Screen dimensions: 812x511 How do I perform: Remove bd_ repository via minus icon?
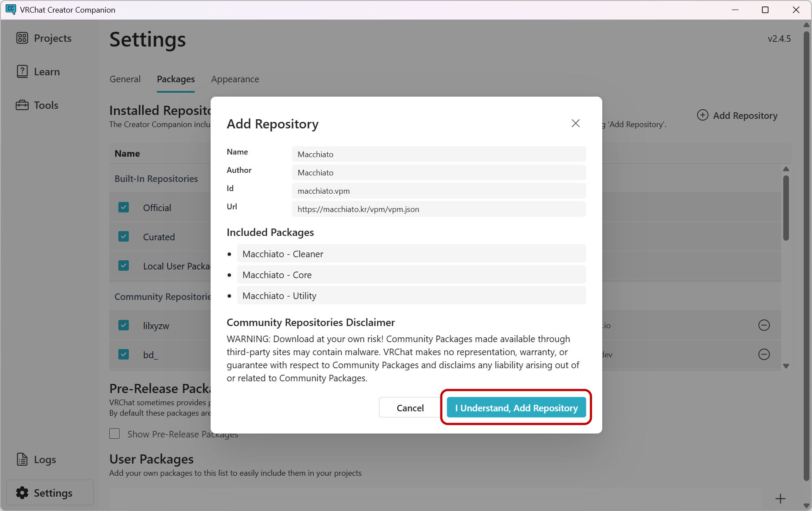click(764, 354)
